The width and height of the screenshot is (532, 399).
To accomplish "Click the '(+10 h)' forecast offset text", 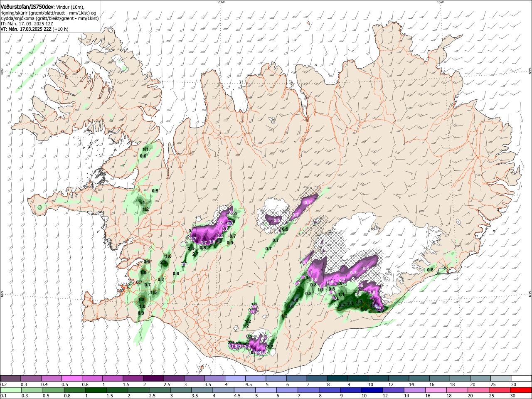I will click(61, 29).
